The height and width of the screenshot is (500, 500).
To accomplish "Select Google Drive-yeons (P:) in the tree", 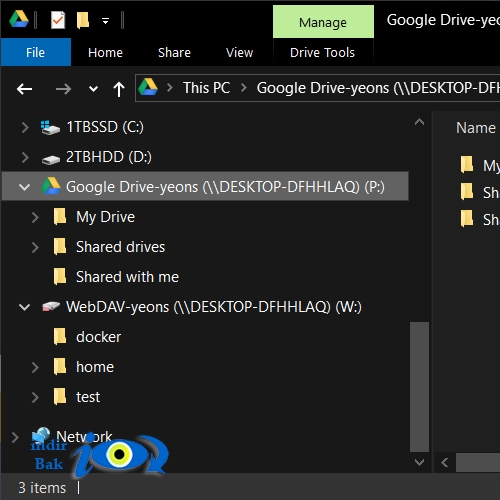I will [x=225, y=187].
